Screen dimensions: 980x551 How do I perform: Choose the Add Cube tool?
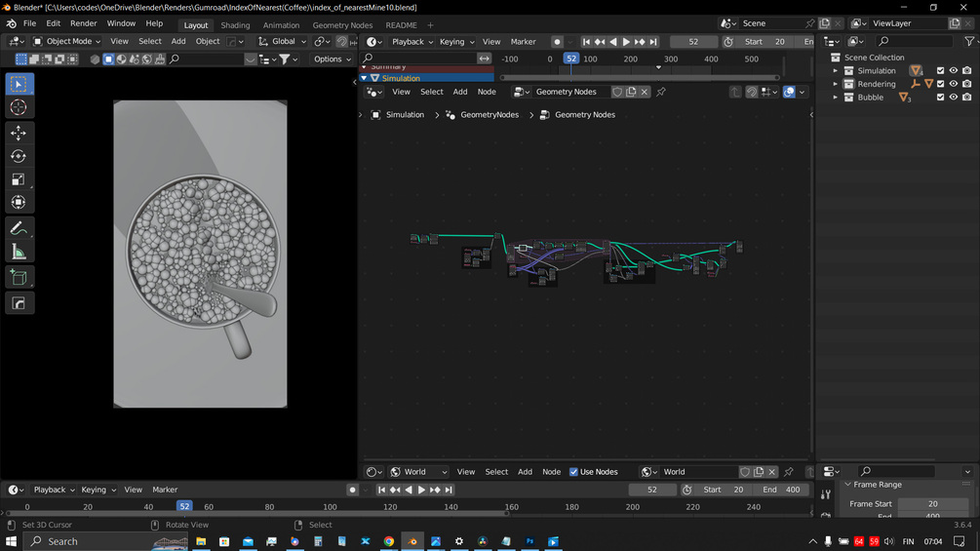click(x=19, y=279)
